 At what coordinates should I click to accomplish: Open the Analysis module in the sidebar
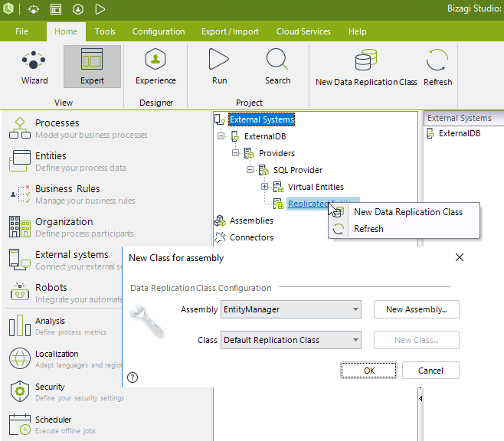point(57,326)
